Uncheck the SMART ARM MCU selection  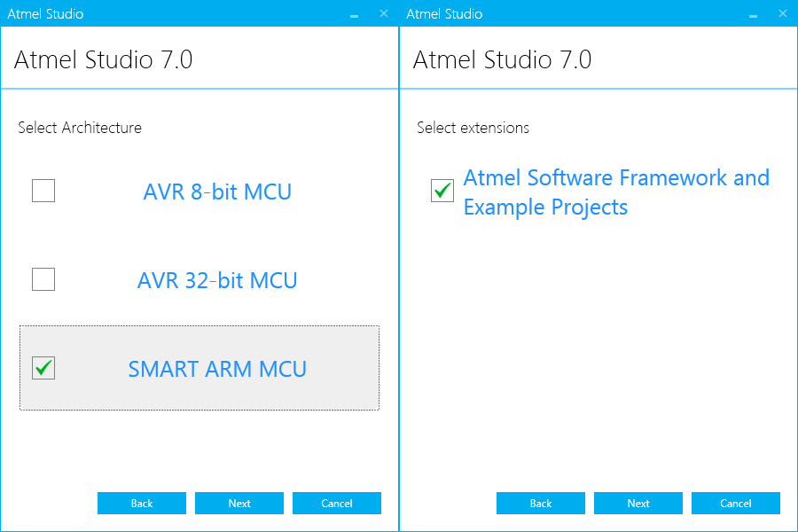pos(43,368)
